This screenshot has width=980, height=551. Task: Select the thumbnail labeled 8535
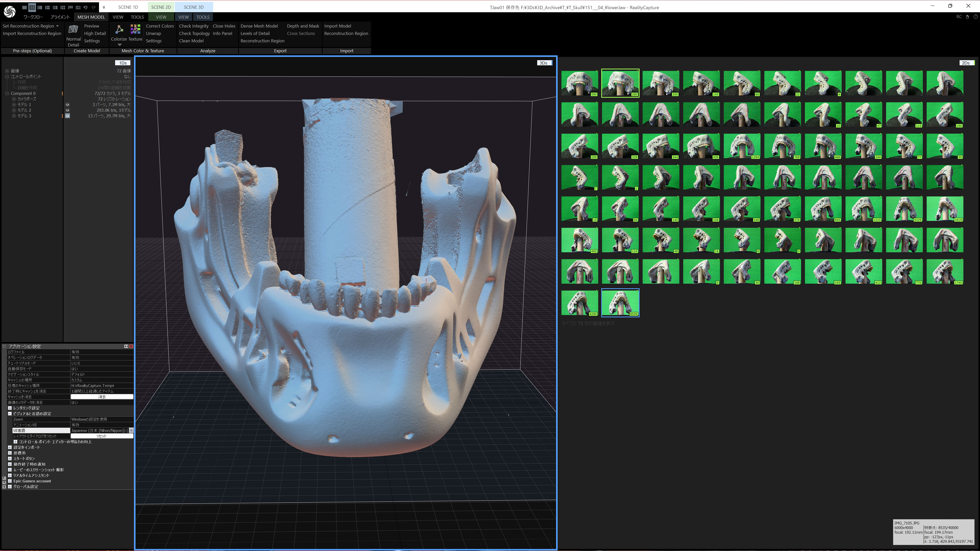620,303
